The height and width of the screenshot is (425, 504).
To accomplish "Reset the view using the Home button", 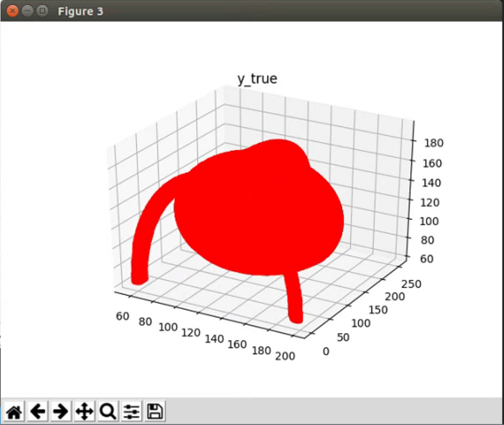I will coord(14,412).
